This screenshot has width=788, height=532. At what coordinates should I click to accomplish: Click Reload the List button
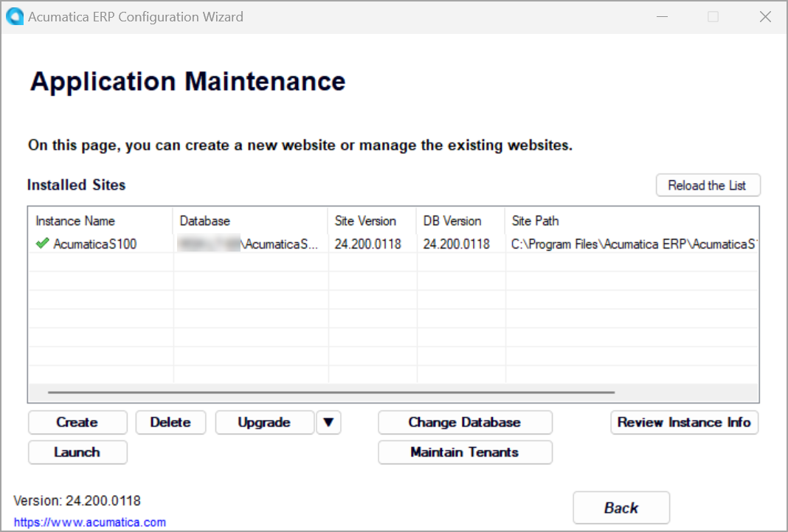tap(708, 185)
